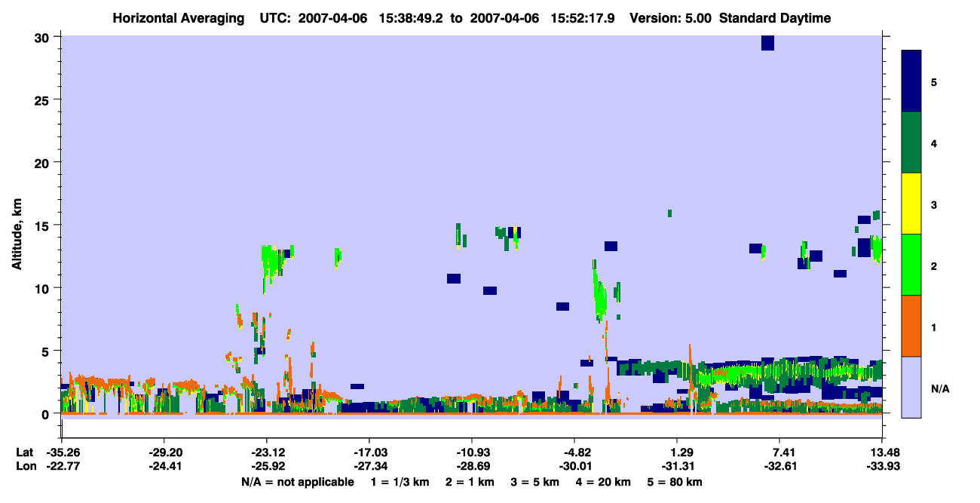Click the yellow colorbar segment labeled 3
This screenshot has width=980, height=503.
click(911, 204)
